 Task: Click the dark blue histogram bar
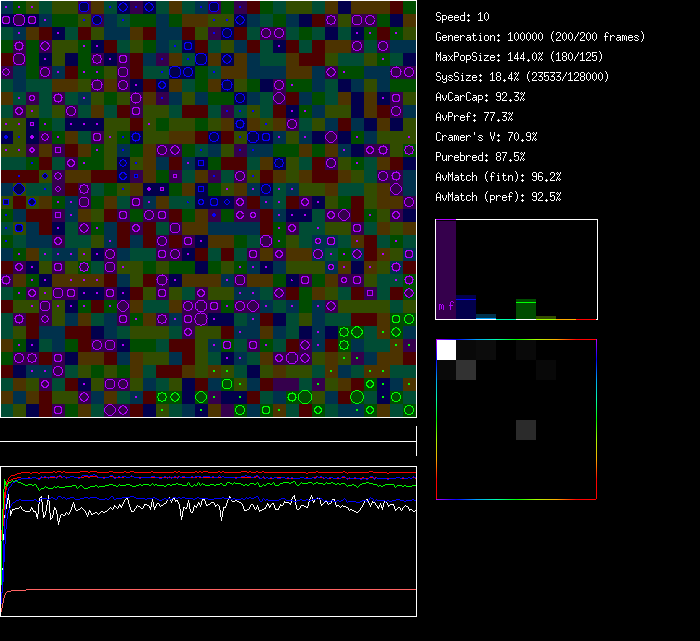tap(466, 307)
